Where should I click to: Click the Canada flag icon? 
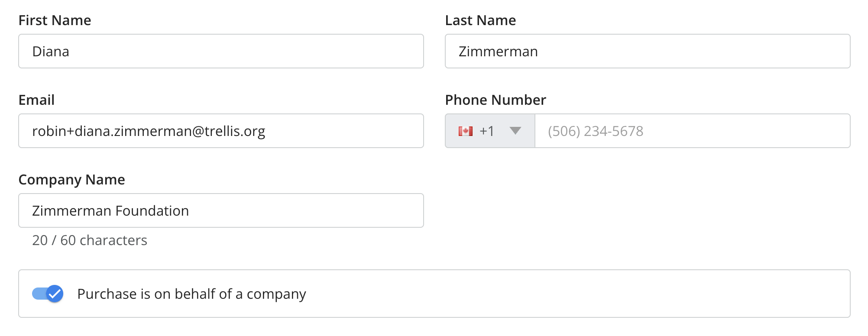(x=465, y=131)
